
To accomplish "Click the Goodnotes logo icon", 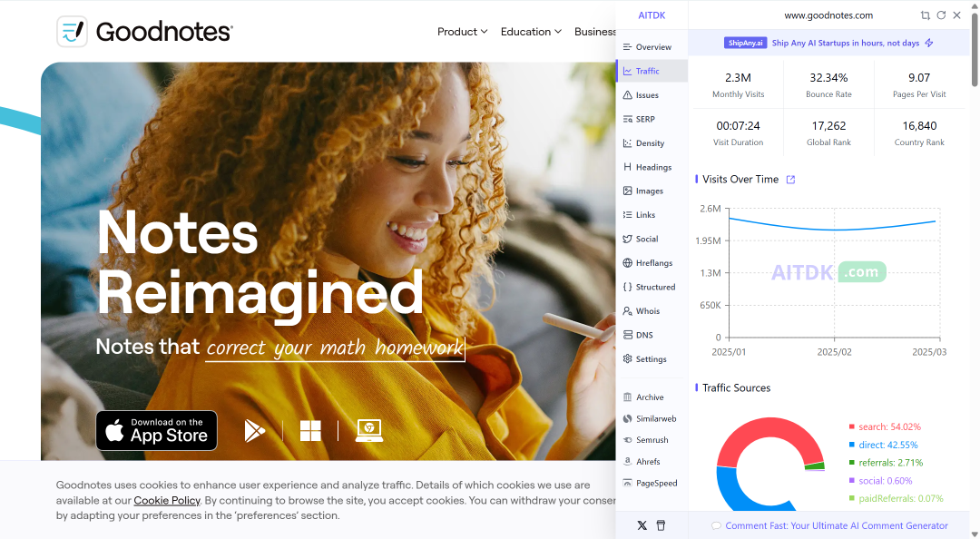I will tap(72, 31).
